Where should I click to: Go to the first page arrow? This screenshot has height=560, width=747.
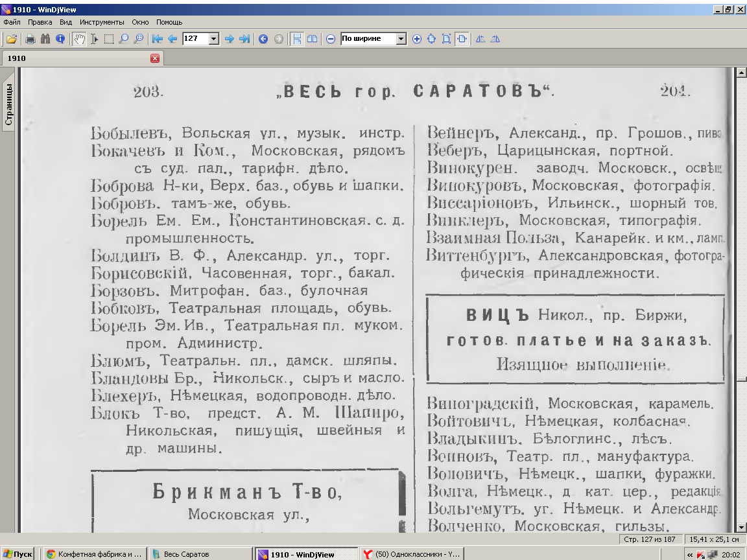click(x=157, y=39)
